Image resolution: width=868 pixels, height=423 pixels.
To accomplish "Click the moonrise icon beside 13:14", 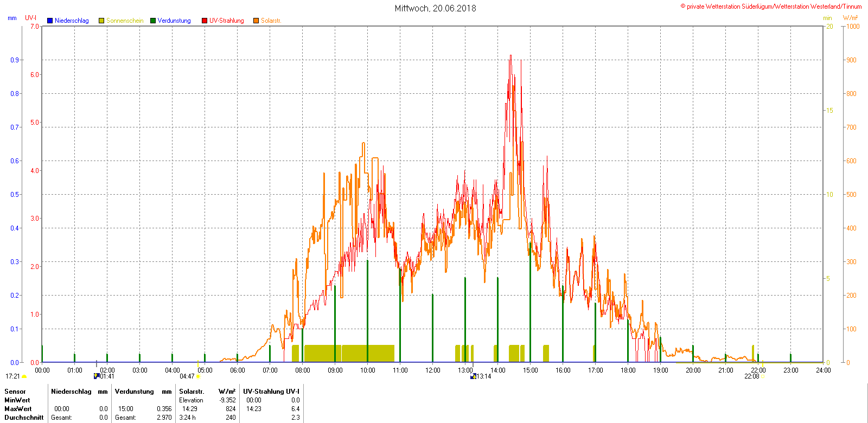I will (473, 376).
